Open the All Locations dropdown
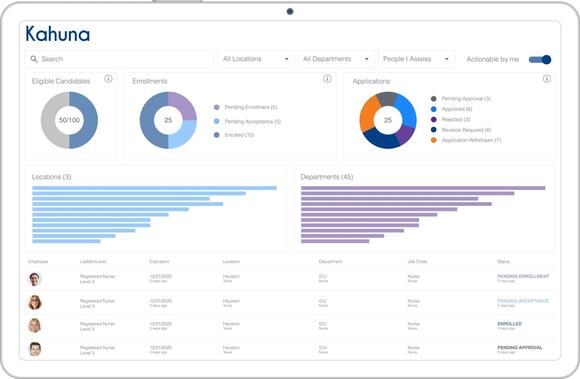580x379 pixels. 256,59
